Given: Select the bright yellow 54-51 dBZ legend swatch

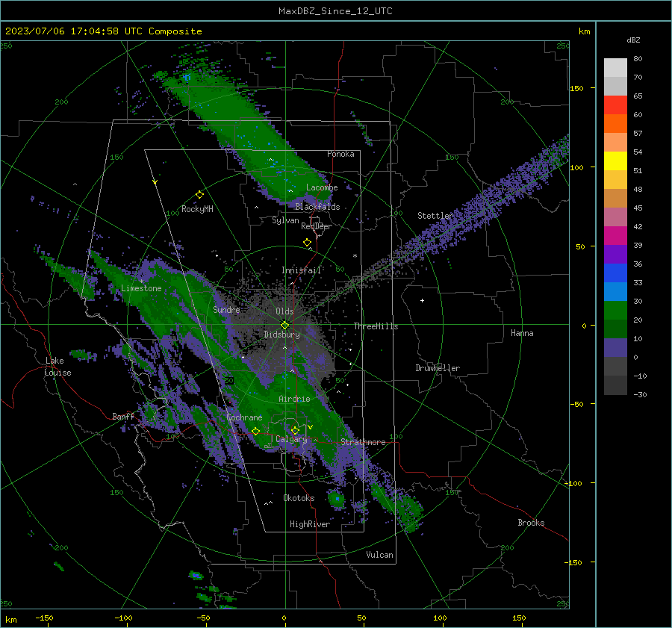Looking at the screenshot, I should click(x=615, y=161).
